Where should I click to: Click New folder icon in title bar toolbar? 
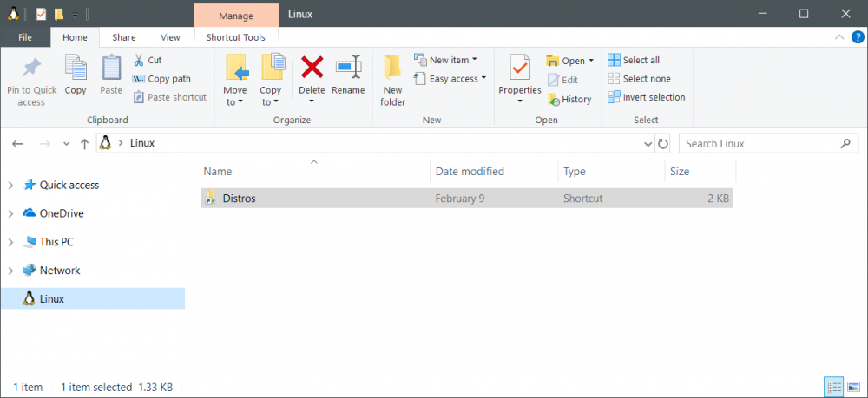pos(59,15)
